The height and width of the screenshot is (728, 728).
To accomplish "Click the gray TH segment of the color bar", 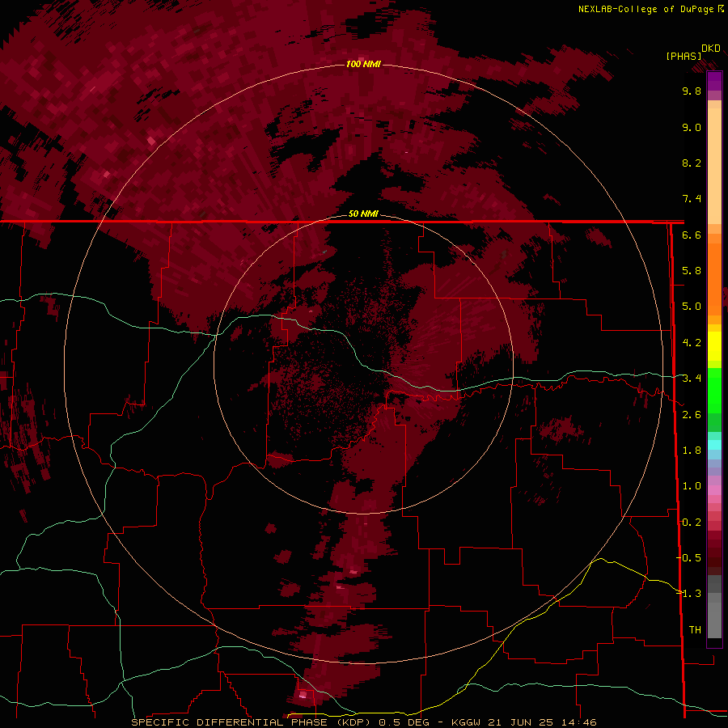I will [714, 617].
